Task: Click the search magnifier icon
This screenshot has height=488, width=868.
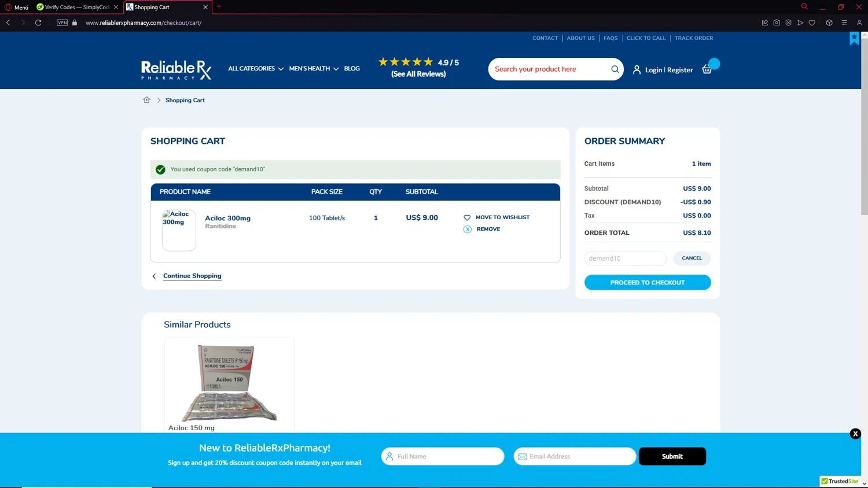Action: 615,69
